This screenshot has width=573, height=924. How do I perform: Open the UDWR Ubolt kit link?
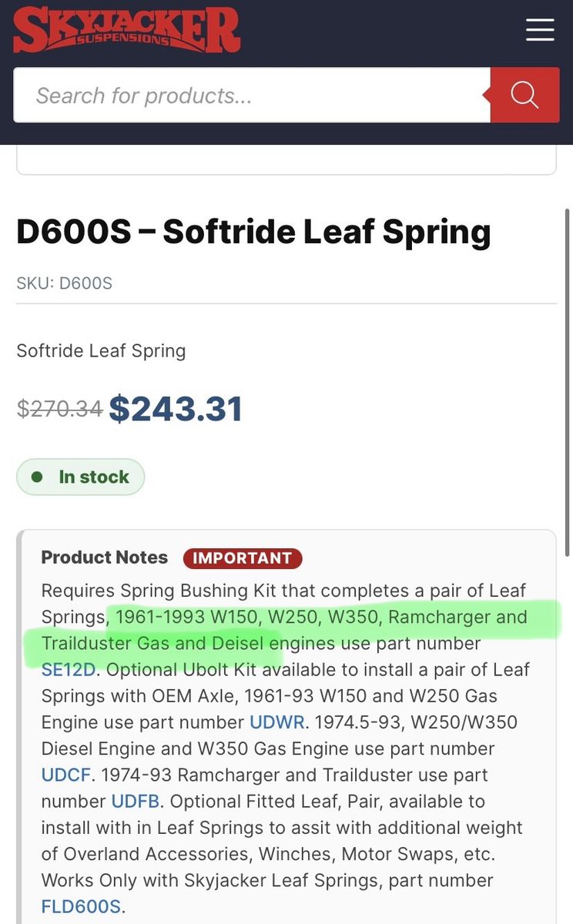pos(278,722)
